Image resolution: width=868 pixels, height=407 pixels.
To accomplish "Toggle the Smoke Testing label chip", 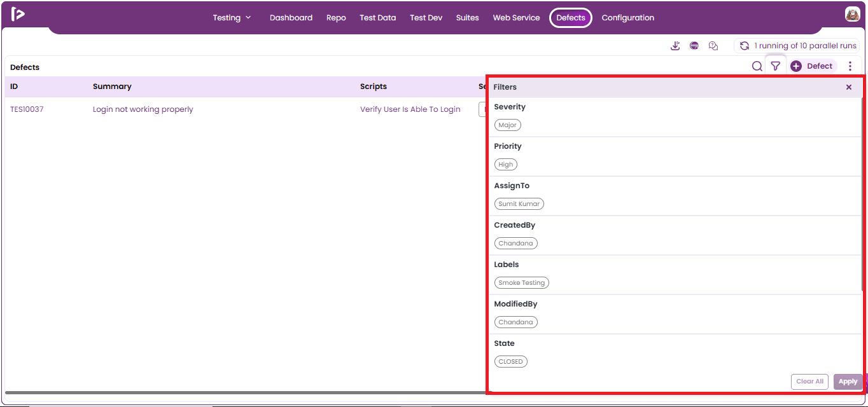I will (522, 283).
